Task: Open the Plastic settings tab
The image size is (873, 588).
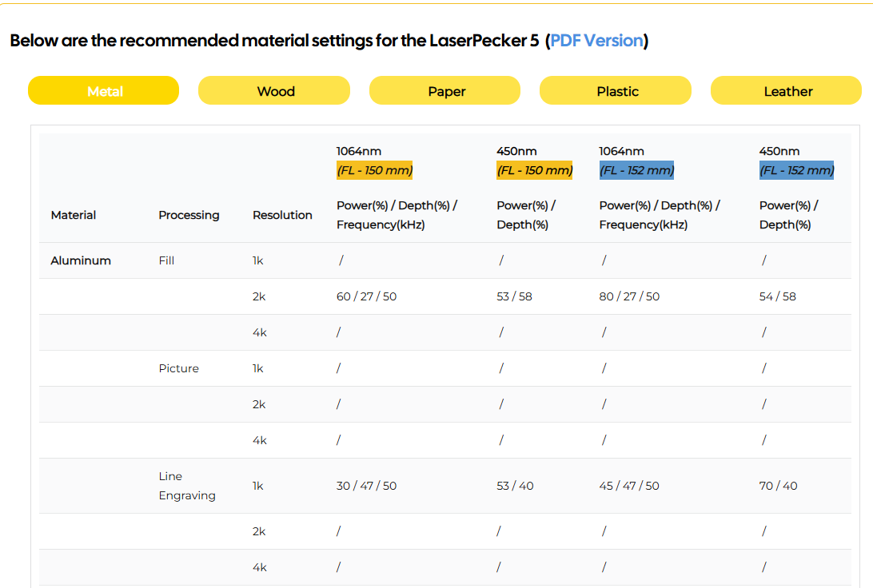Action: click(616, 90)
